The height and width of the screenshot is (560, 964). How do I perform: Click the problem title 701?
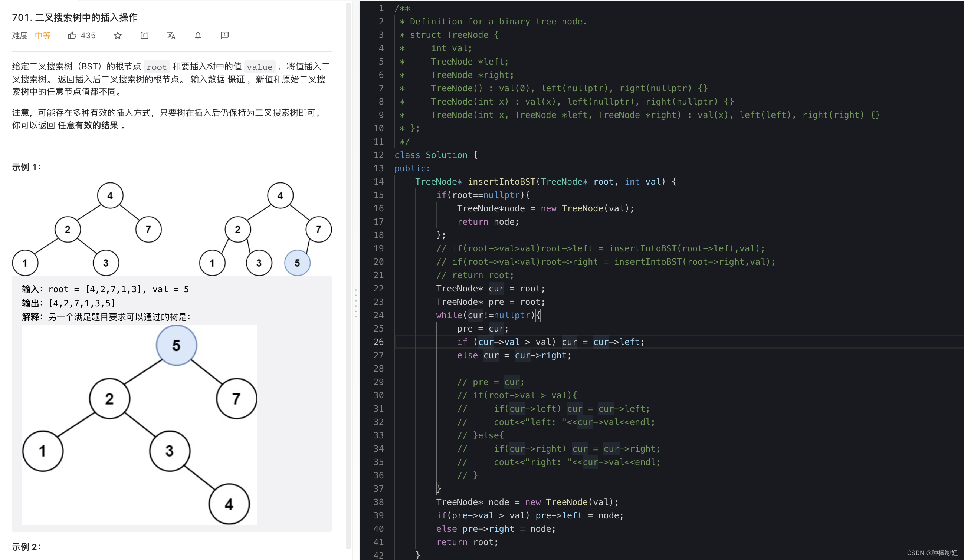point(75,17)
